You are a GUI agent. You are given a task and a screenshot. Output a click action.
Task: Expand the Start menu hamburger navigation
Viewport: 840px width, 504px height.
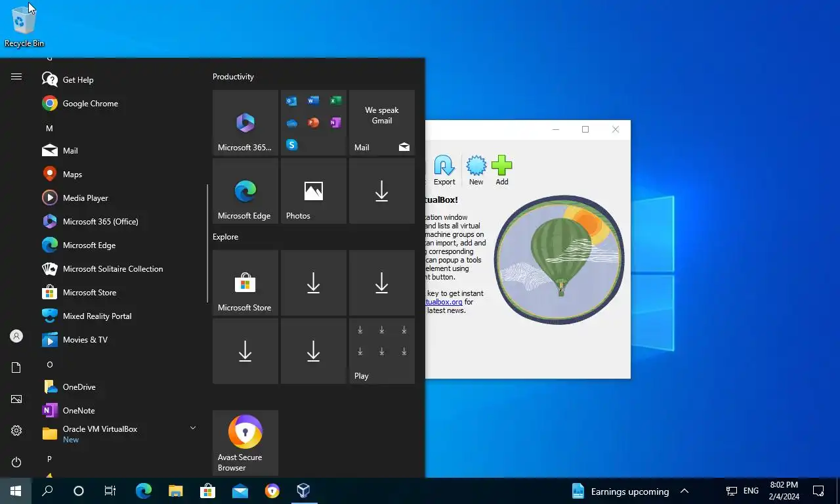(x=16, y=77)
